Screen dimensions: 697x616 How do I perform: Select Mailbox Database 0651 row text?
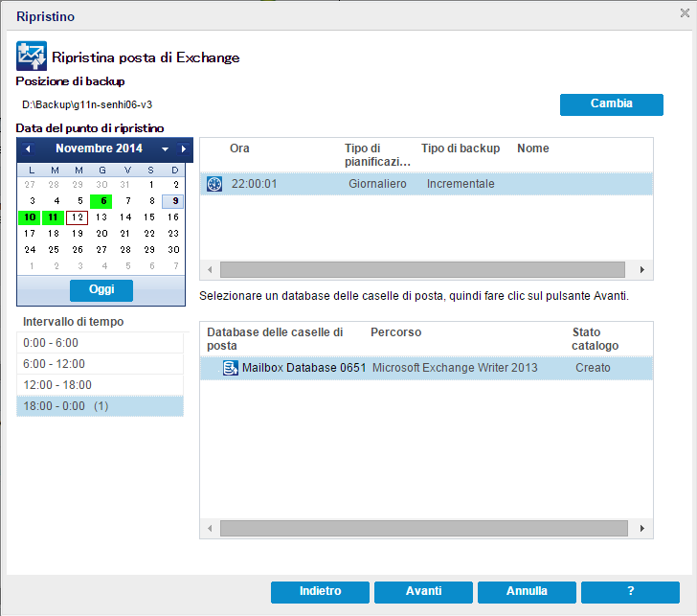304,368
